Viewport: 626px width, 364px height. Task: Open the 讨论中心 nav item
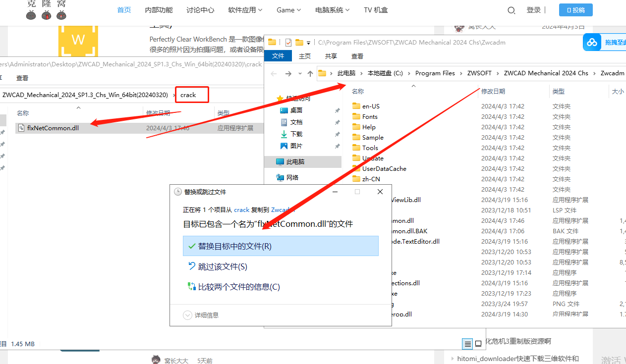point(200,10)
